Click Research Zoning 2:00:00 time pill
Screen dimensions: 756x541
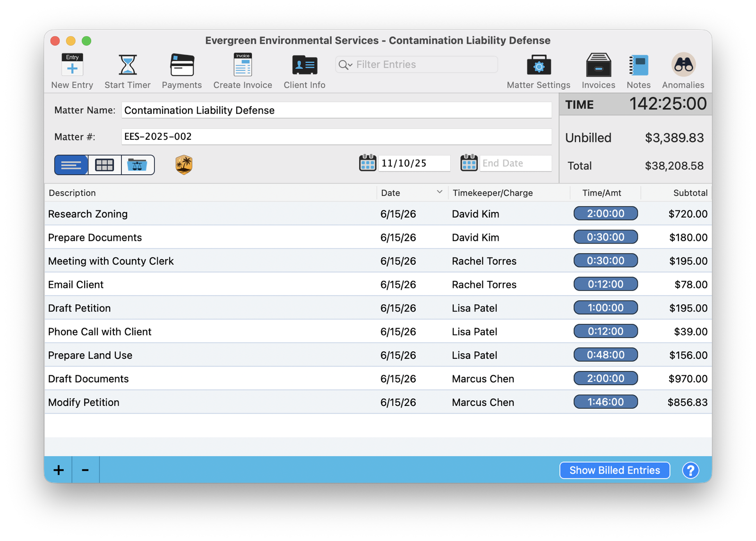click(605, 213)
